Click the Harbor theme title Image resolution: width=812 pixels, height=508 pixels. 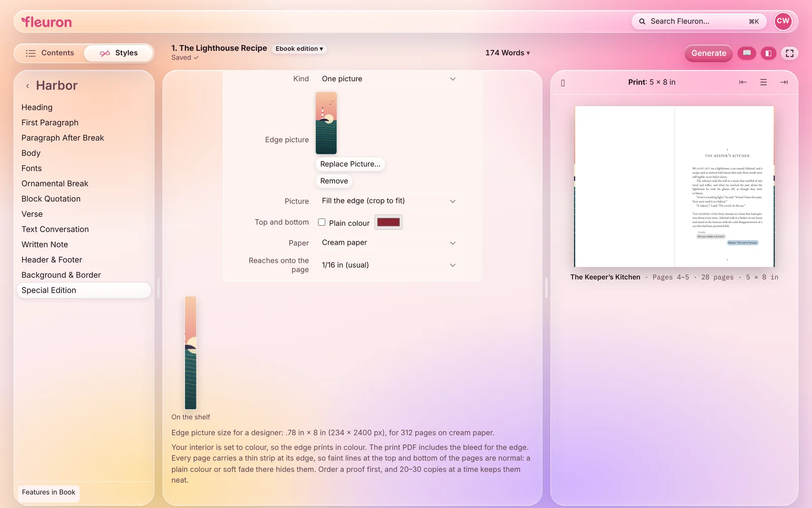(57, 85)
